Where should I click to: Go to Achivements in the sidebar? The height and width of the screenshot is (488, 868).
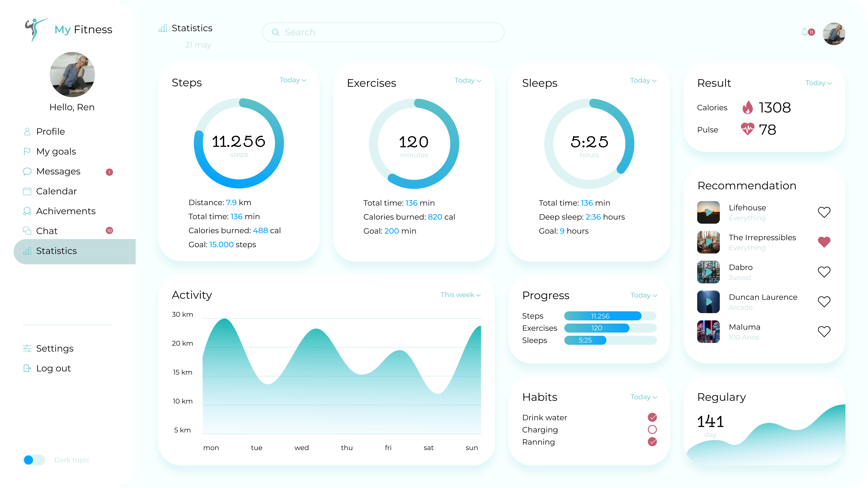[x=66, y=211]
